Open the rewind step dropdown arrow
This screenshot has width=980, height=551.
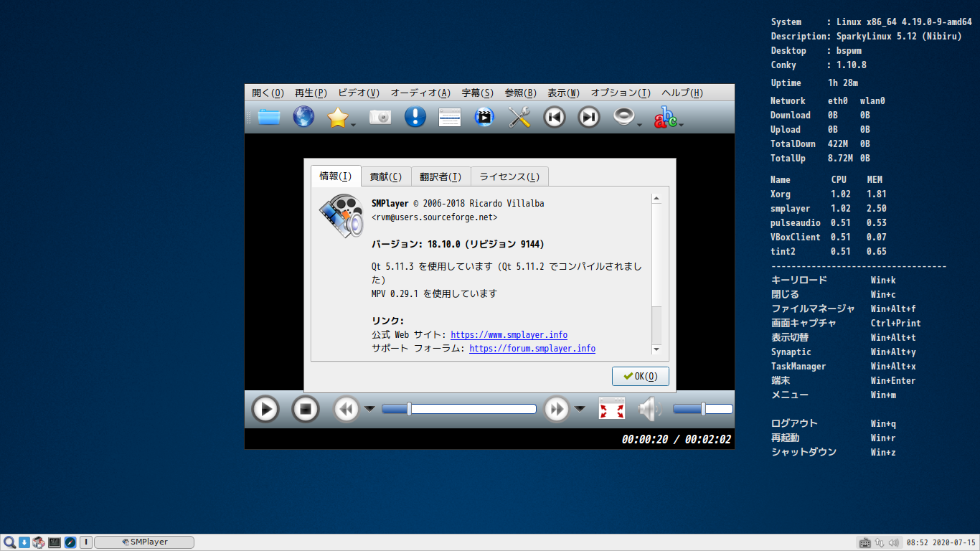click(x=369, y=409)
